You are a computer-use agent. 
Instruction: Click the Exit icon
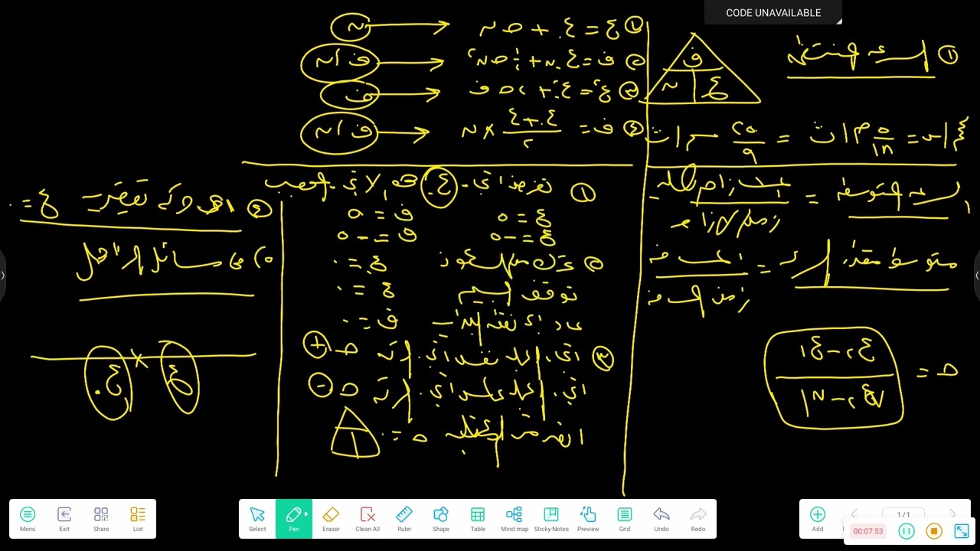(x=64, y=519)
